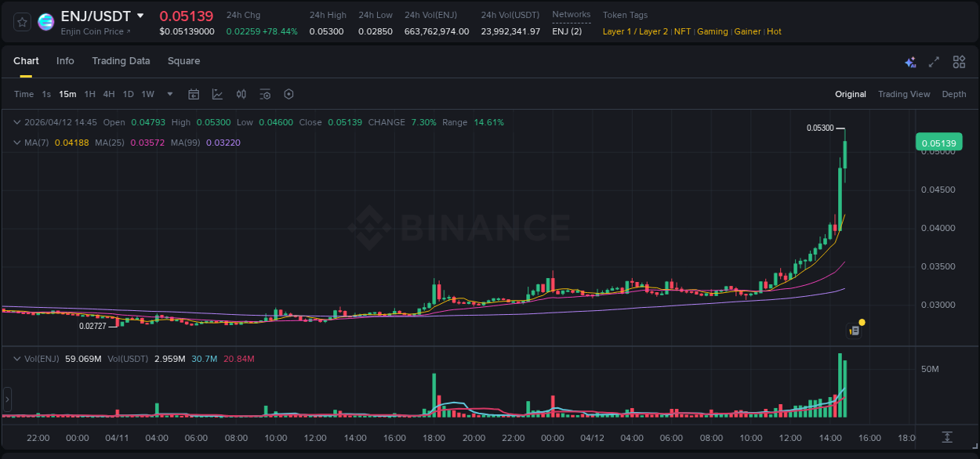The image size is (980, 459).
Task: Open the indicator settings icon
Action: [265, 94]
